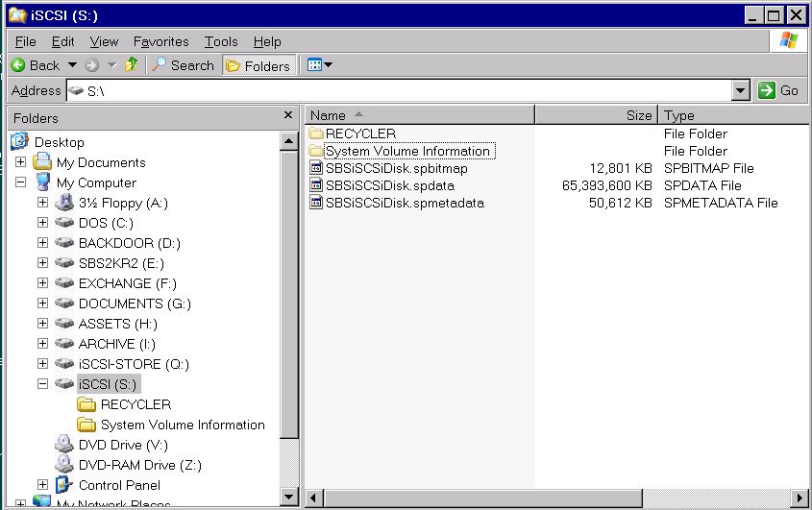Click the DVD Drive (V:) disc icon

[64, 445]
